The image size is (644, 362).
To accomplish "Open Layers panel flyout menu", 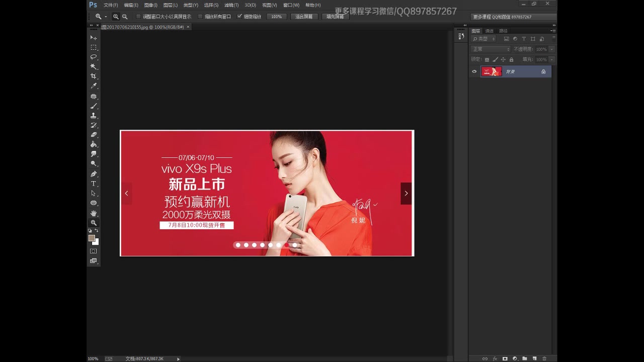I will pos(553,31).
